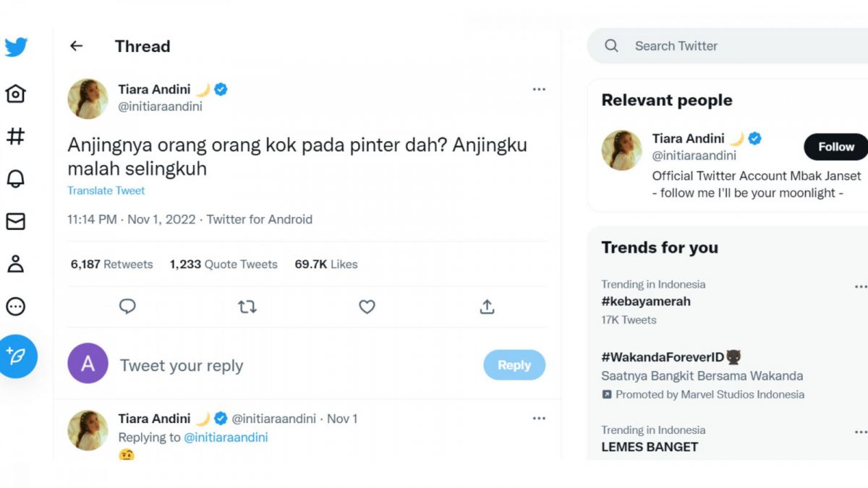Image resolution: width=868 pixels, height=488 pixels.
Task: Like the tweet with the heart icon
Action: (x=367, y=307)
